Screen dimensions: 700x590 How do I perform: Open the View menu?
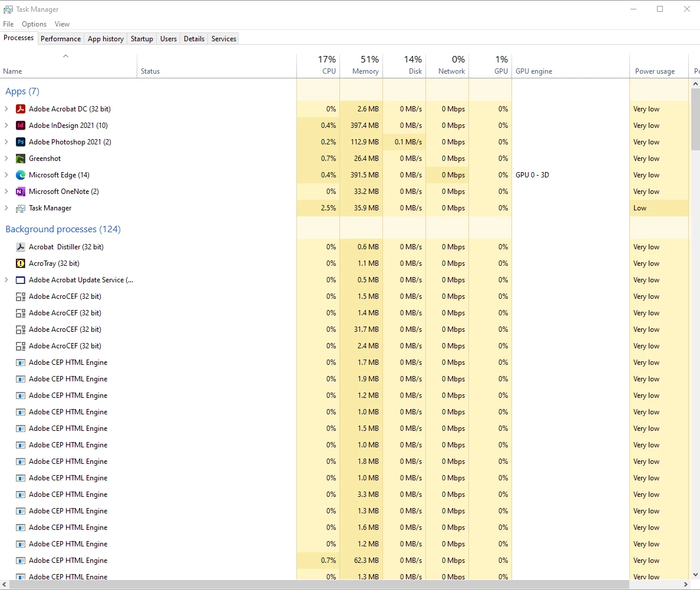click(x=62, y=24)
